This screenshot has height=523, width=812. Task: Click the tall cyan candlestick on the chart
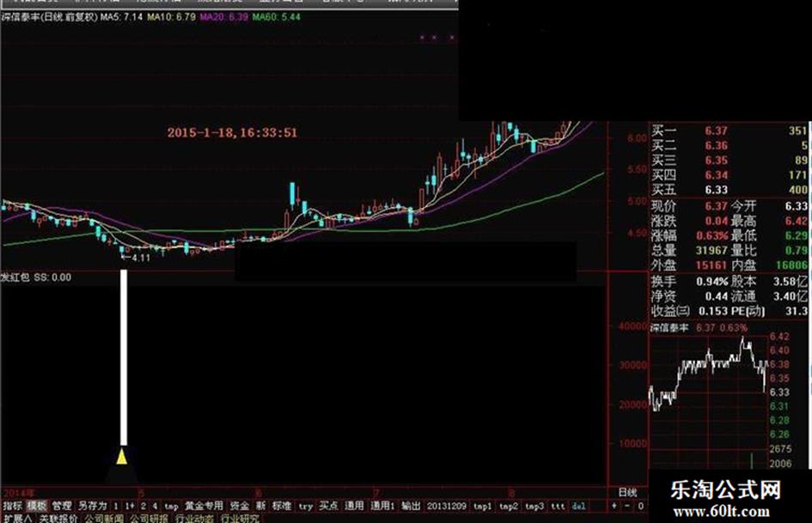(293, 195)
